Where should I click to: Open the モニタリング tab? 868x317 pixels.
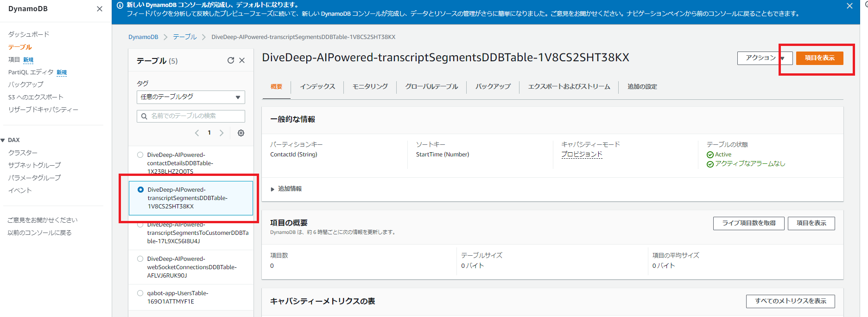click(x=370, y=87)
